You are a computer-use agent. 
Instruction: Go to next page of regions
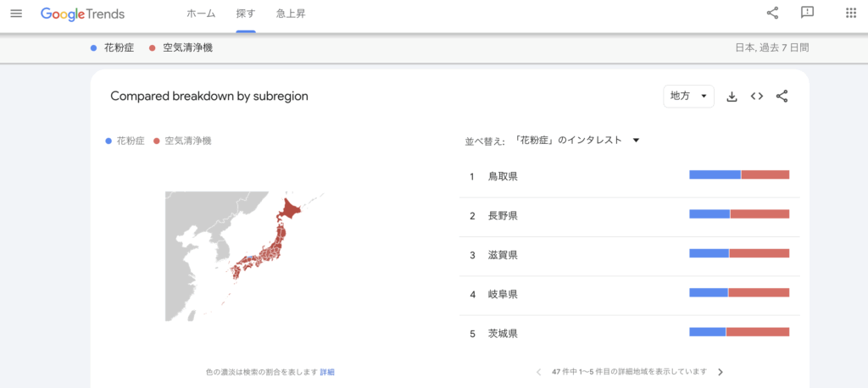tap(721, 372)
